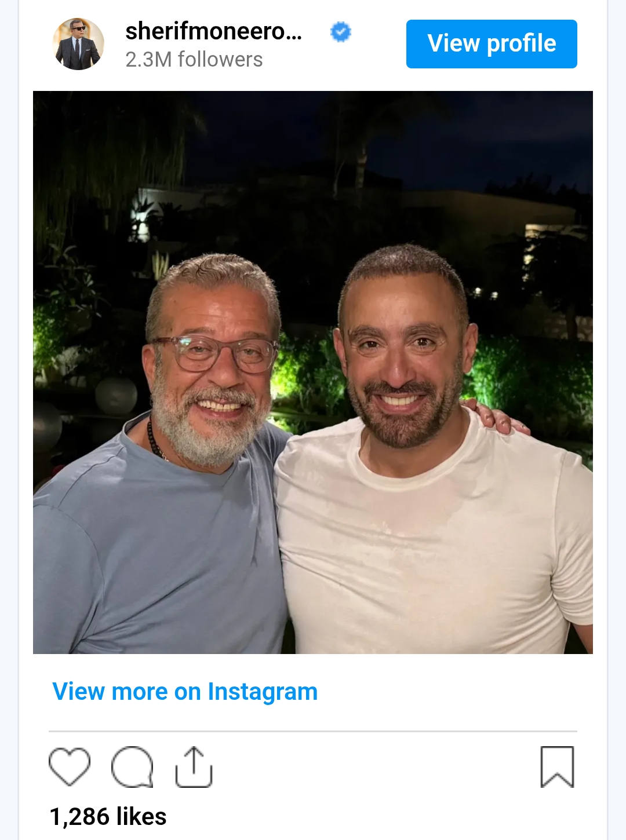626x840 pixels.
Task: Click the blue View profile button
Action: click(x=492, y=44)
